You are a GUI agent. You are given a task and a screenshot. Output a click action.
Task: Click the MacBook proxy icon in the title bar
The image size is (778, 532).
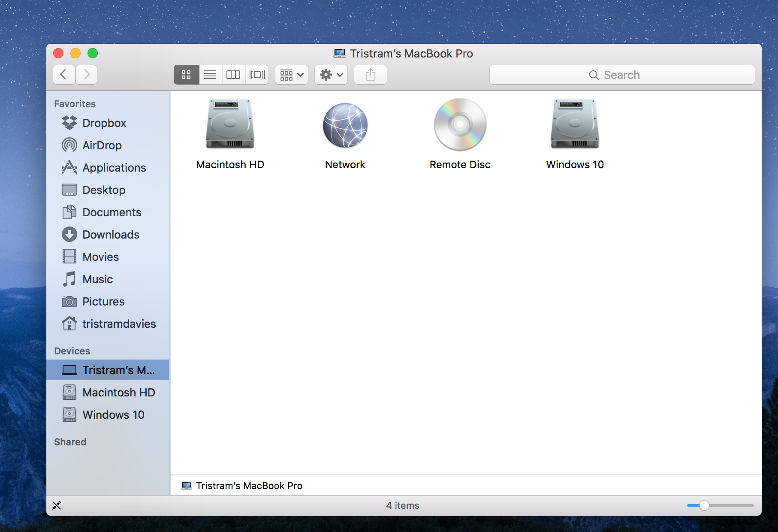click(340, 53)
